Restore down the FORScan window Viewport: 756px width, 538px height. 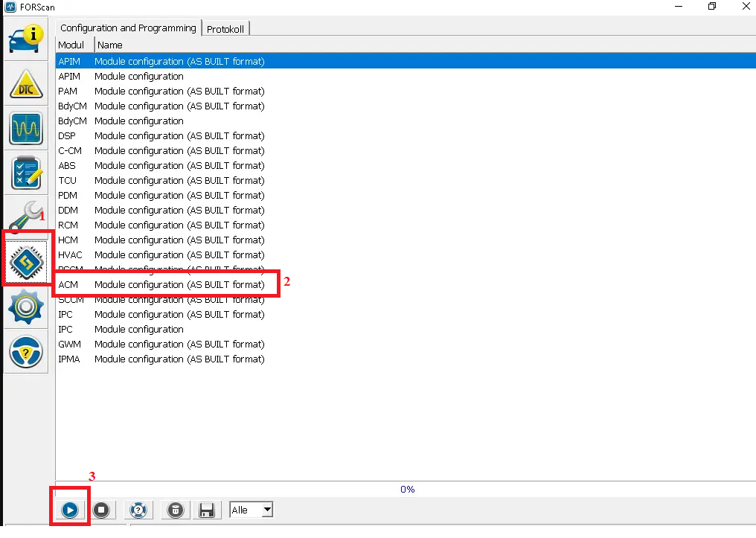click(711, 6)
